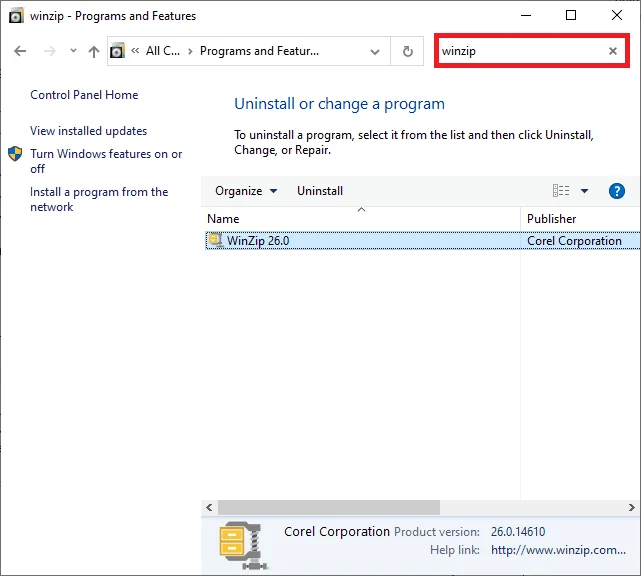
Task: Minimize the Programs and Features window
Action: tap(526, 16)
